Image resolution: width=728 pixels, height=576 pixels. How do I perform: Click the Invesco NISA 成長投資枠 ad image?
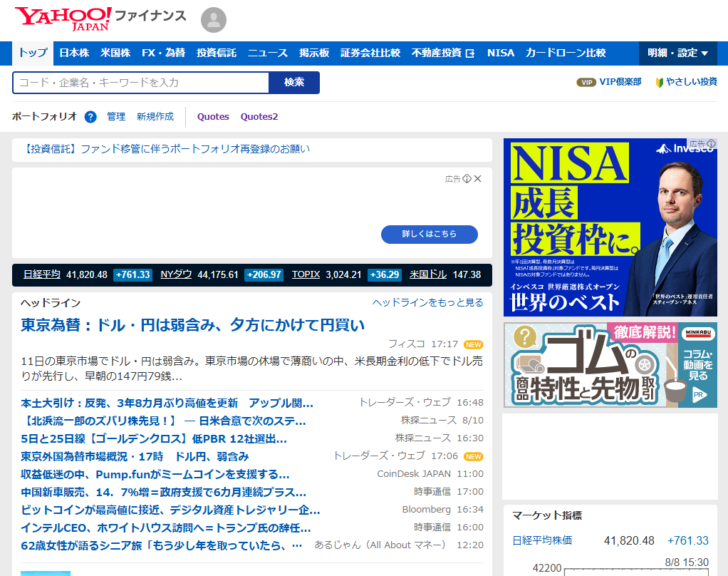pos(610,227)
